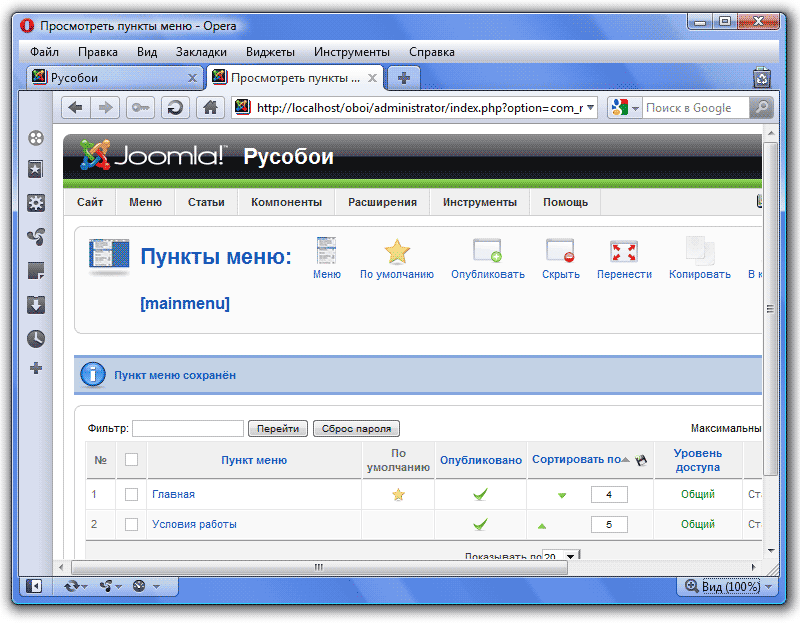800x627 pixels.
Task: Switch to the Русобои tab
Action: pos(110,78)
